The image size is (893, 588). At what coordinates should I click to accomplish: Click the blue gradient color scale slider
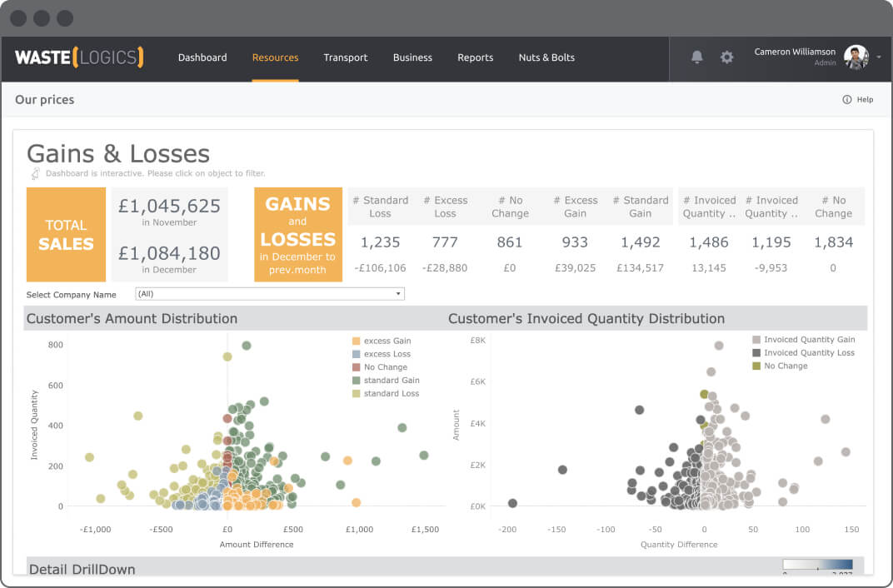click(817, 564)
